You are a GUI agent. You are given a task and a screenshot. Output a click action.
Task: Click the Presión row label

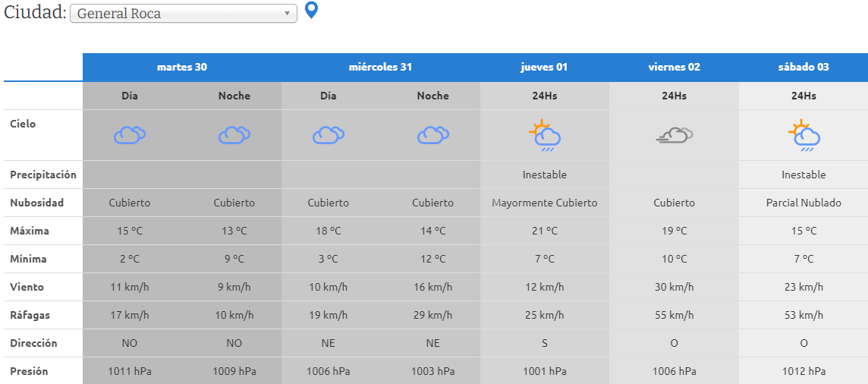tap(30, 371)
